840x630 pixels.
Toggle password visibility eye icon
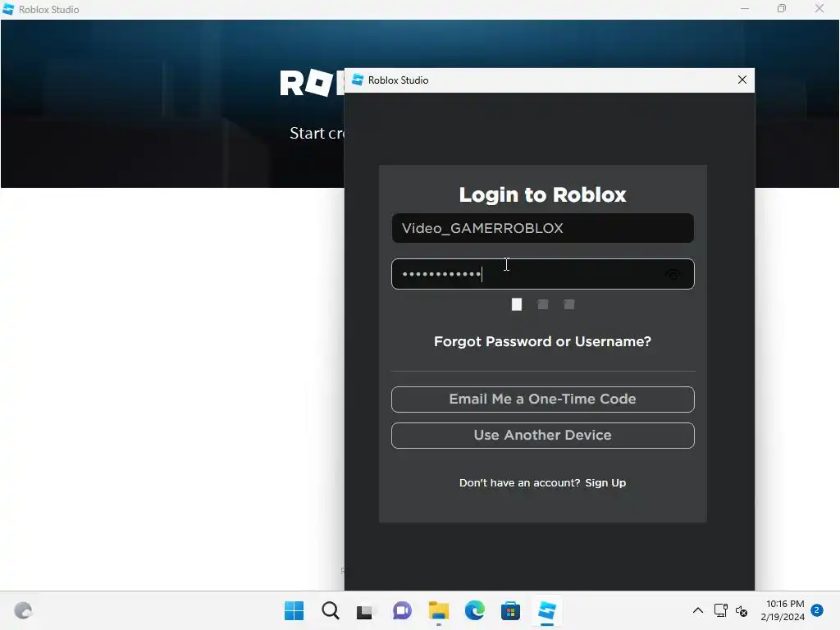pos(673,275)
